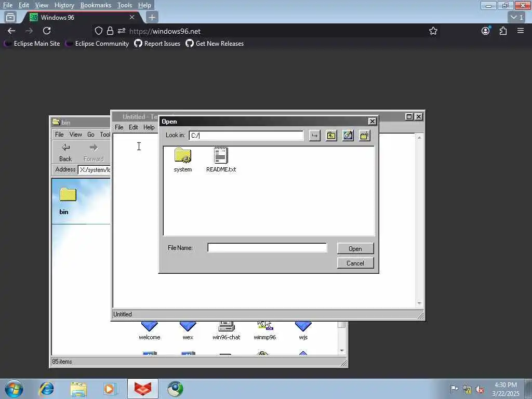Select the system folder in Open dialog
The width and height of the screenshot is (532, 399).
point(183,160)
